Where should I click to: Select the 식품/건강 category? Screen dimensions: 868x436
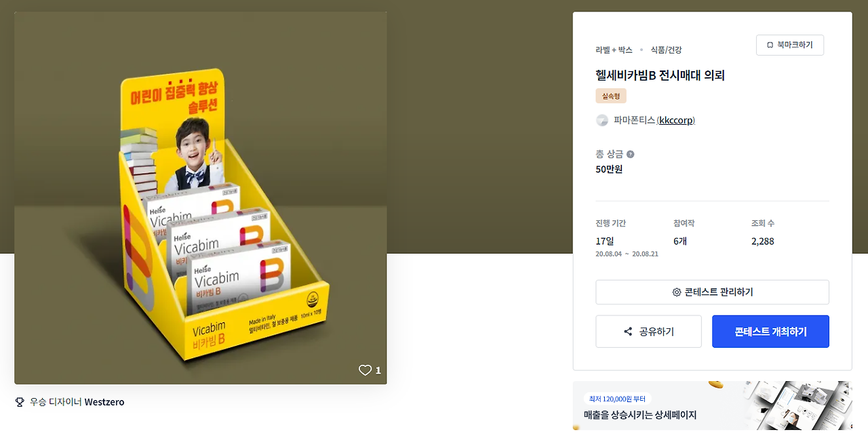coord(666,50)
